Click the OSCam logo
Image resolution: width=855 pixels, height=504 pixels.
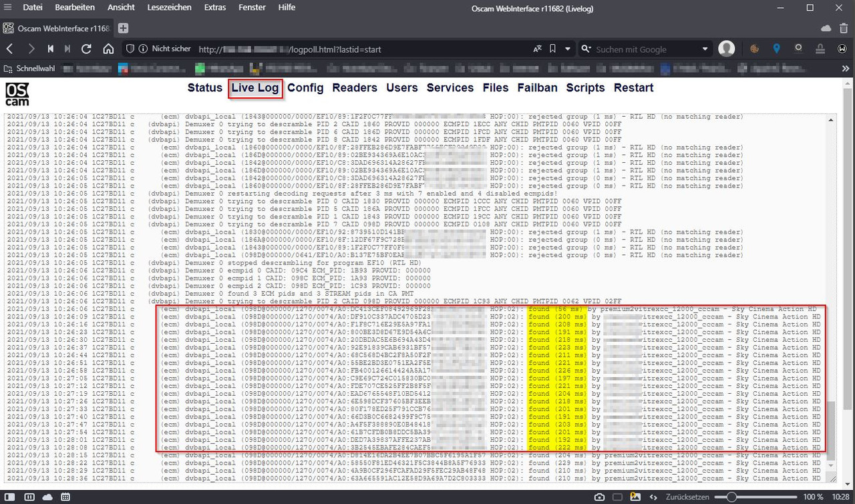(16, 93)
